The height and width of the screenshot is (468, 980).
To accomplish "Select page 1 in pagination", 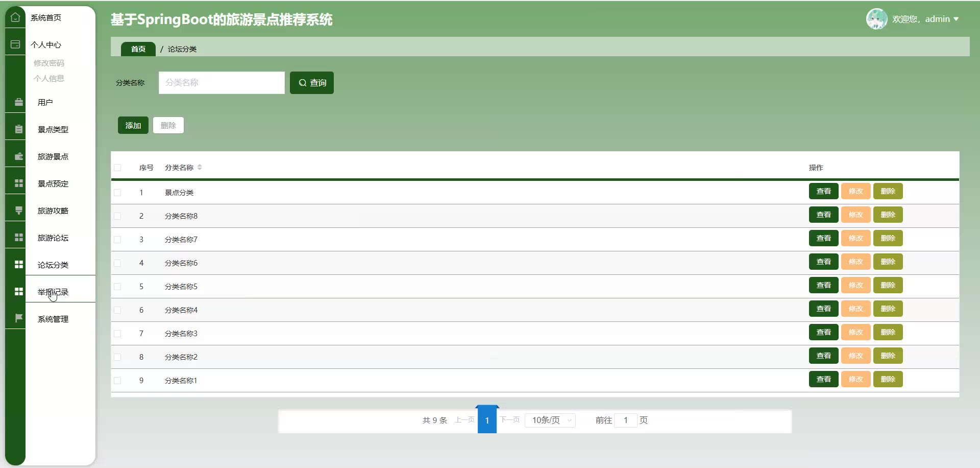I will 487,420.
